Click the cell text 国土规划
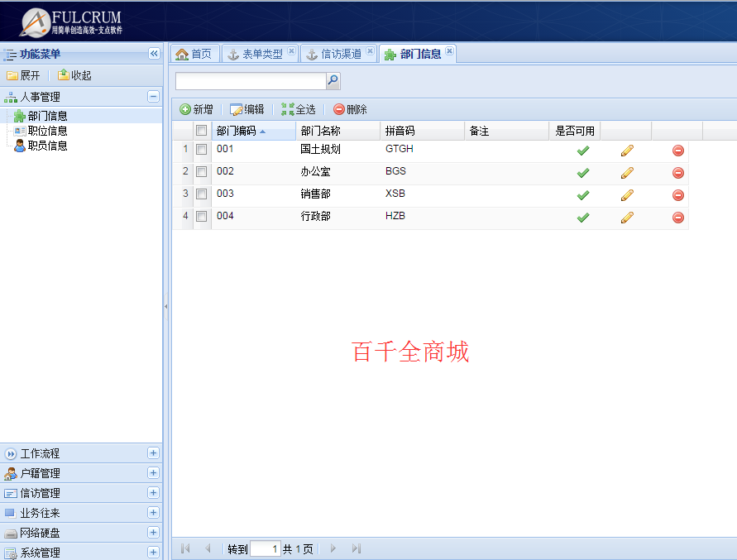The height and width of the screenshot is (560, 737). (321, 149)
